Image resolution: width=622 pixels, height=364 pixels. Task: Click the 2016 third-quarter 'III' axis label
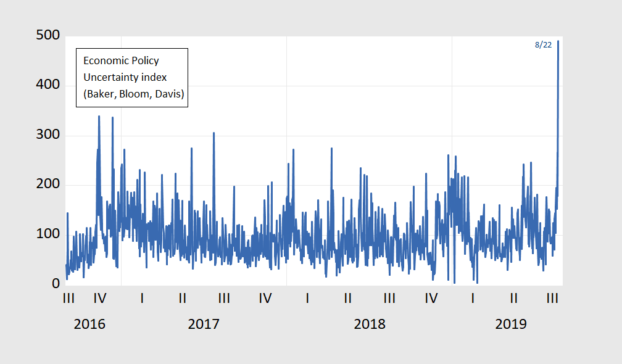point(68,298)
